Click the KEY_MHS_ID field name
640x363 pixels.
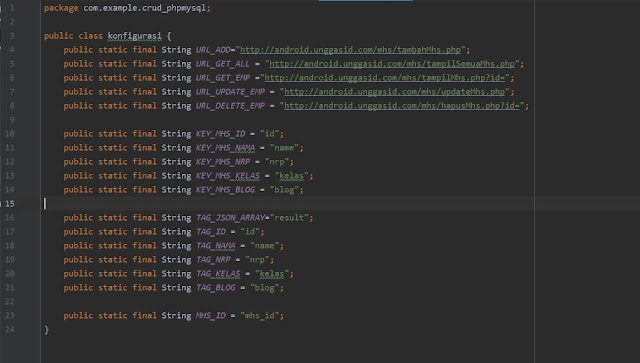(x=220, y=134)
